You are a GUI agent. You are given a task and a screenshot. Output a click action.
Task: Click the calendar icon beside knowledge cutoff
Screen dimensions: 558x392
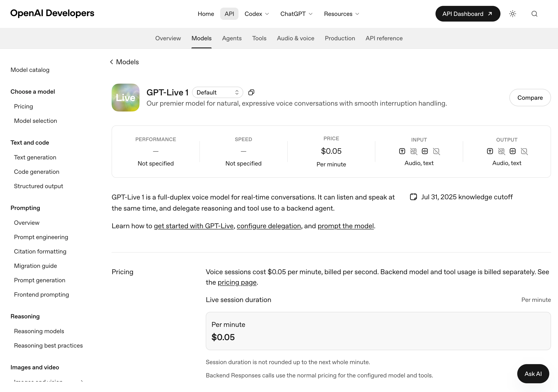(x=413, y=197)
